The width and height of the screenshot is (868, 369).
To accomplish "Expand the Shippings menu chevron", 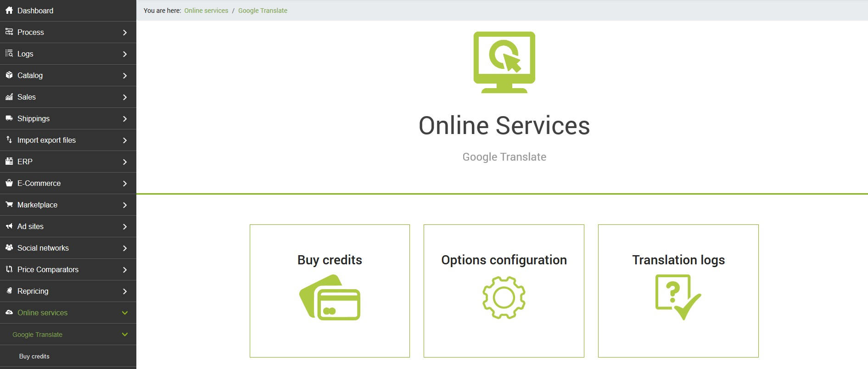I will tap(125, 118).
